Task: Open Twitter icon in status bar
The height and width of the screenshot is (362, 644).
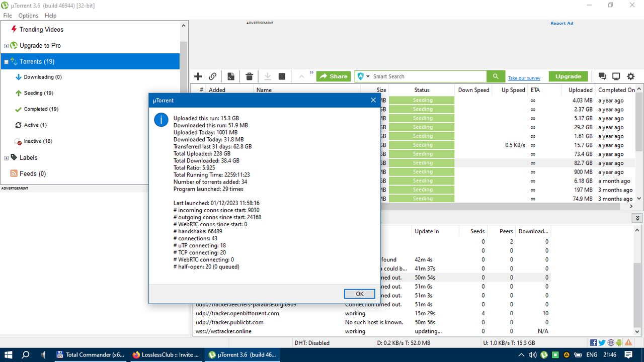Action: (x=602, y=343)
